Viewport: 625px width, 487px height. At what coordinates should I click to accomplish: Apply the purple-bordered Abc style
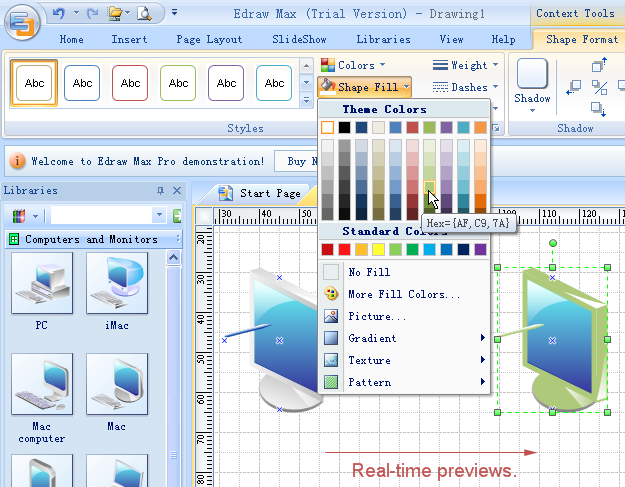point(226,83)
